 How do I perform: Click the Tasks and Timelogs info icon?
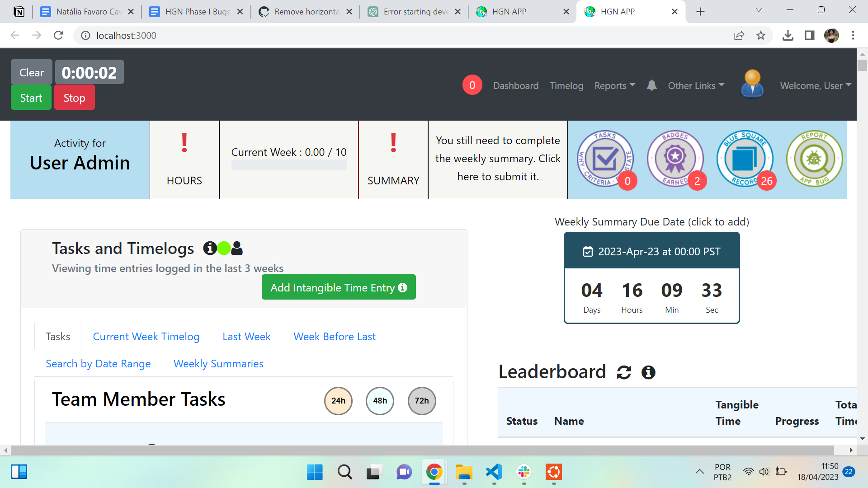tap(210, 248)
